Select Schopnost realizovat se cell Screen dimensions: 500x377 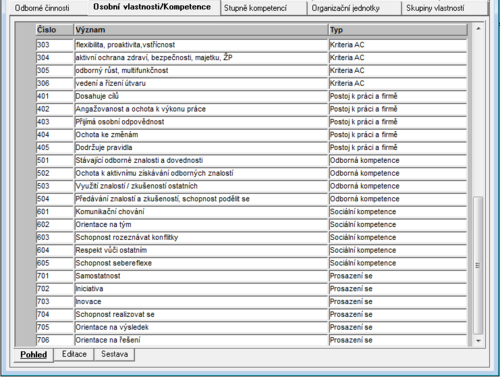[201, 315]
